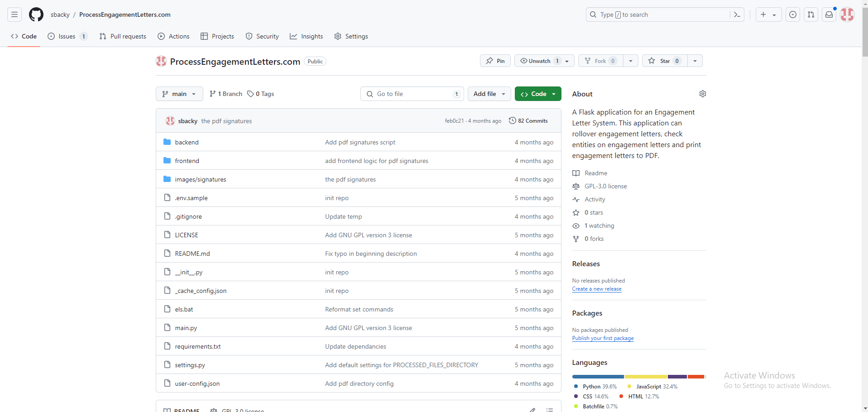The height and width of the screenshot is (412, 868).
Task: Switch to the Pull requests tab
Action: tap(123, 36)
